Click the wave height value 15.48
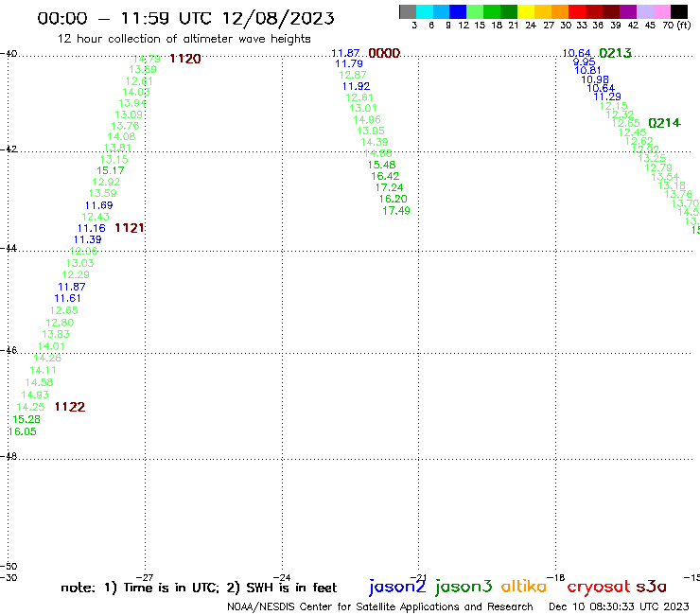Screen dimensions: 700x615 coord(381,165)
